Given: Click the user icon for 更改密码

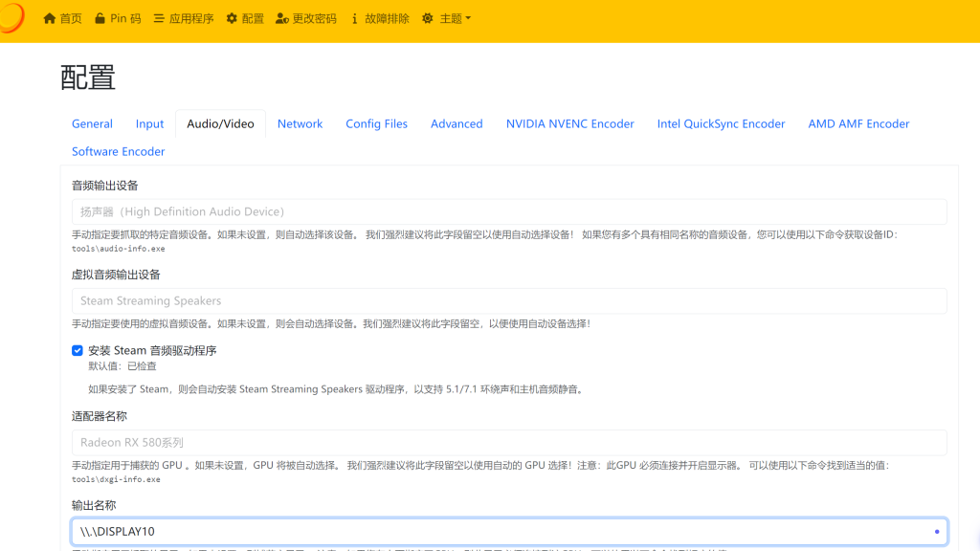Looking at the screenshot, I should point(281,18).
